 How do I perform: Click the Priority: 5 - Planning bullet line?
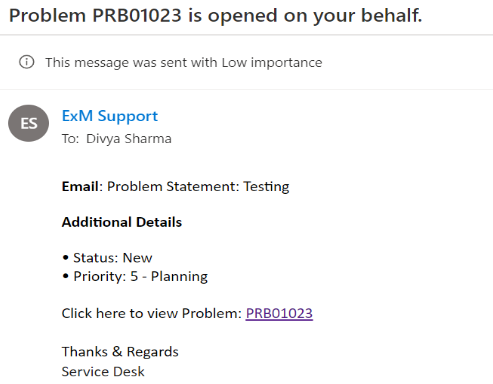(135, 276)
